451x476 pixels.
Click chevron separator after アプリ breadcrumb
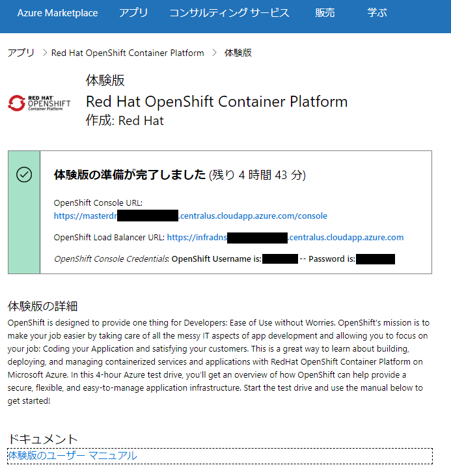44,53
